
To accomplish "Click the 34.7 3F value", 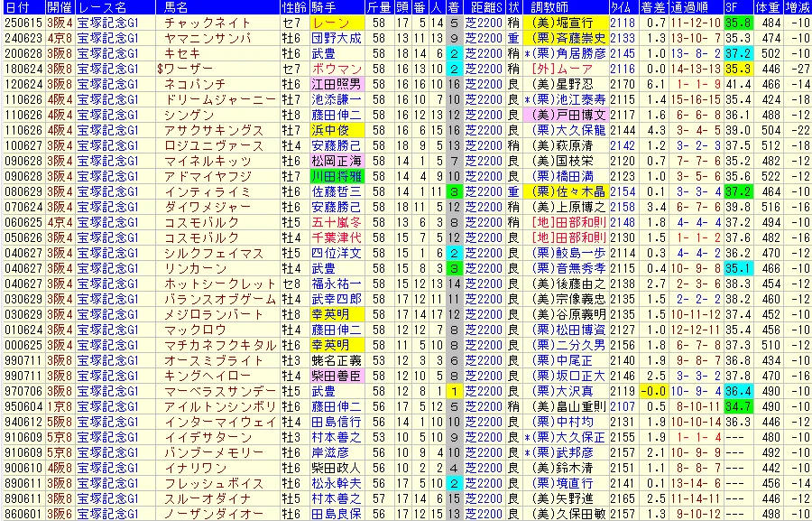I will pos(738,406).
